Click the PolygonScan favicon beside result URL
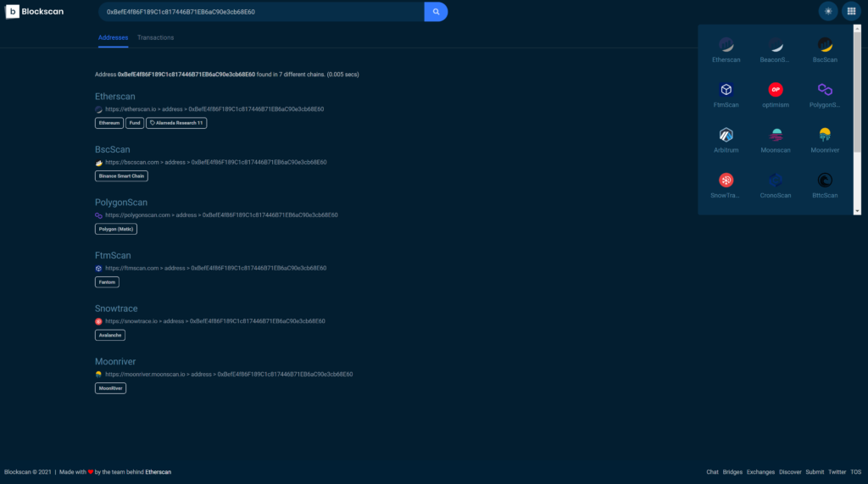 [98, 215]
